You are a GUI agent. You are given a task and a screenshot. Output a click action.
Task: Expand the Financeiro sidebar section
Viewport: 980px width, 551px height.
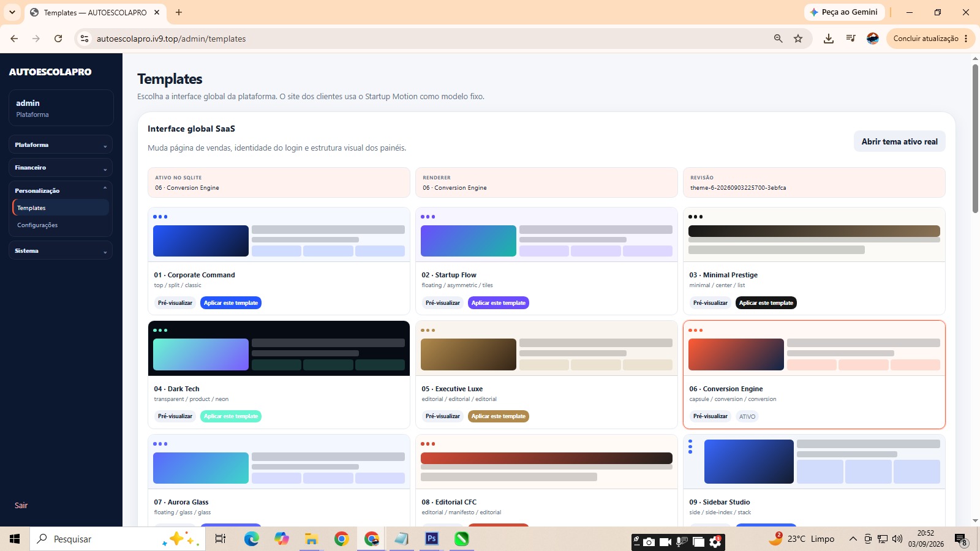61,168
